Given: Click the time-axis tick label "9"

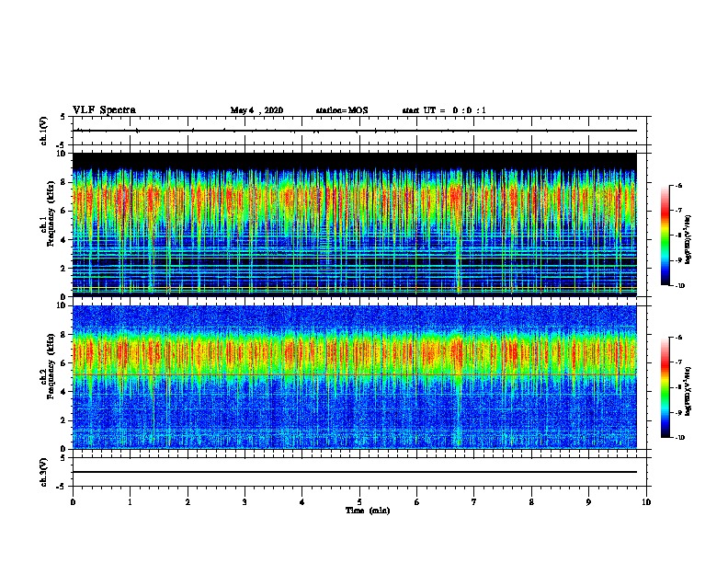Looking at the screenshot, I should pos(588,502).
